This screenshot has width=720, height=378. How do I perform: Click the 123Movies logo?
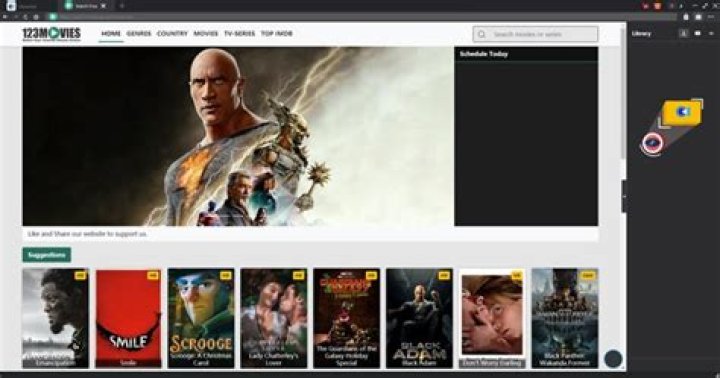pos(51,34)
